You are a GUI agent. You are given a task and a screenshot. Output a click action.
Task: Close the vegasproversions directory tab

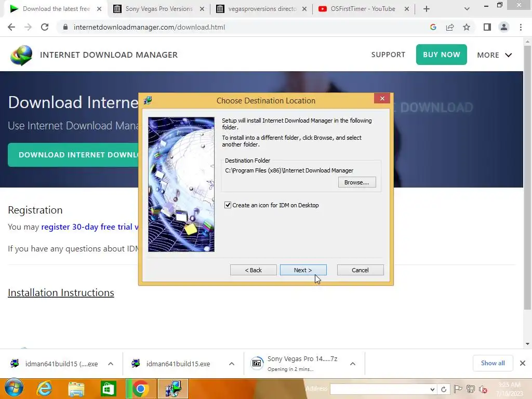[304, 9]
